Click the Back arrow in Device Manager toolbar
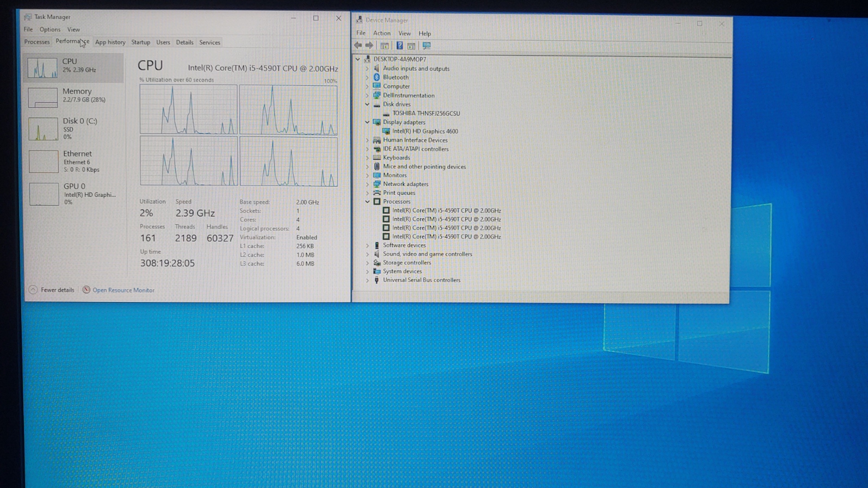Viewport: 868px width, 488px height. (358, 46)
